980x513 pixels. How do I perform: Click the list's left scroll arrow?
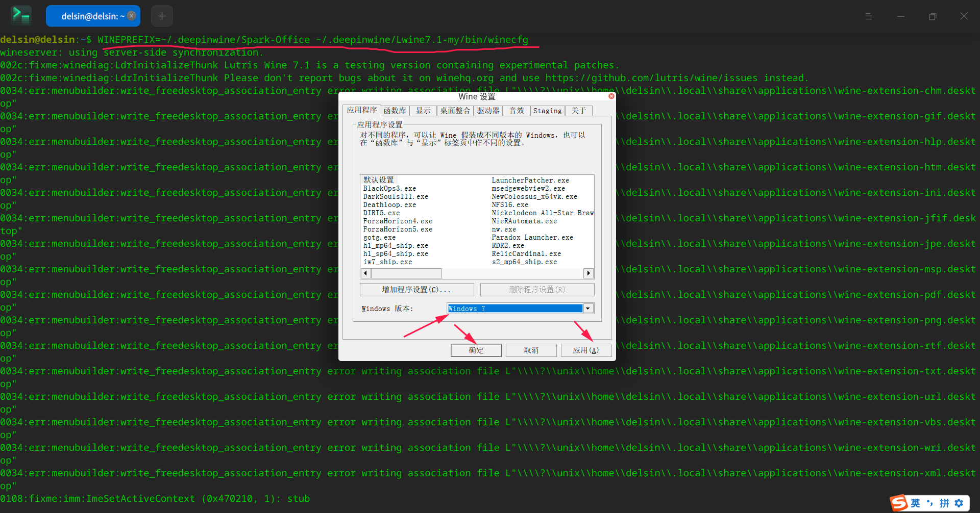point(365,273)
